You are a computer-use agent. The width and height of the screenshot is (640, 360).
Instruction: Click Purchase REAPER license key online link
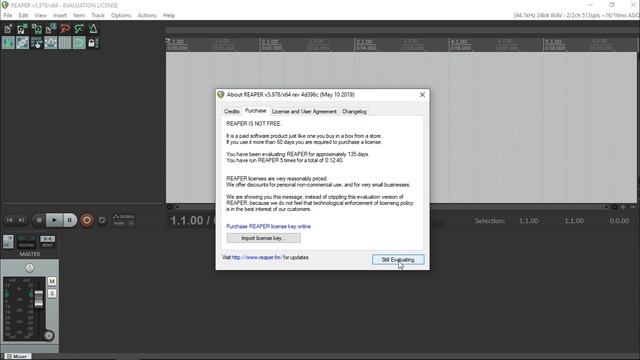pyautogui.click(x=269, y=227)
